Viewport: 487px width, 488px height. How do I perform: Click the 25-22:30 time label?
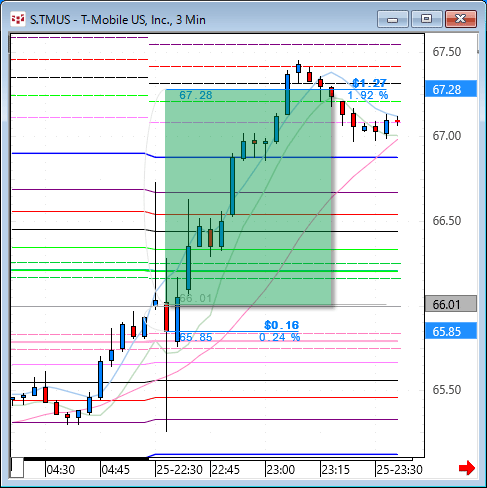pyautogui.click(x=179, y=470)
